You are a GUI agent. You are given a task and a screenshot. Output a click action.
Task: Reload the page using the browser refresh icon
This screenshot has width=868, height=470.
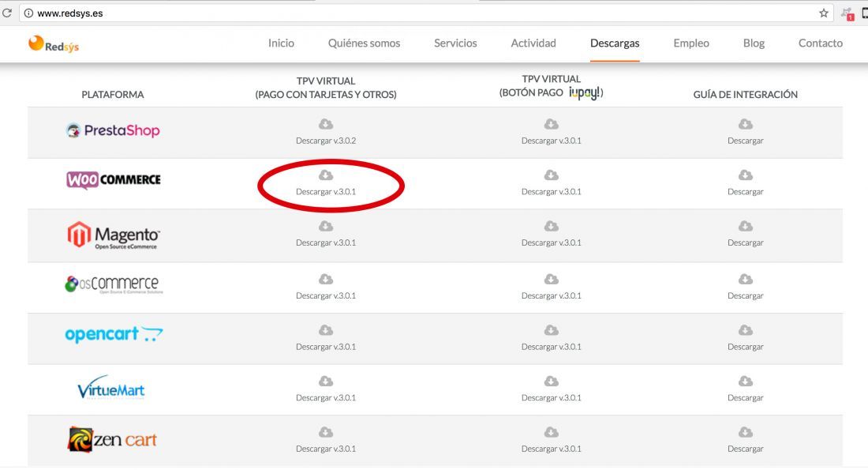[6, 13]
